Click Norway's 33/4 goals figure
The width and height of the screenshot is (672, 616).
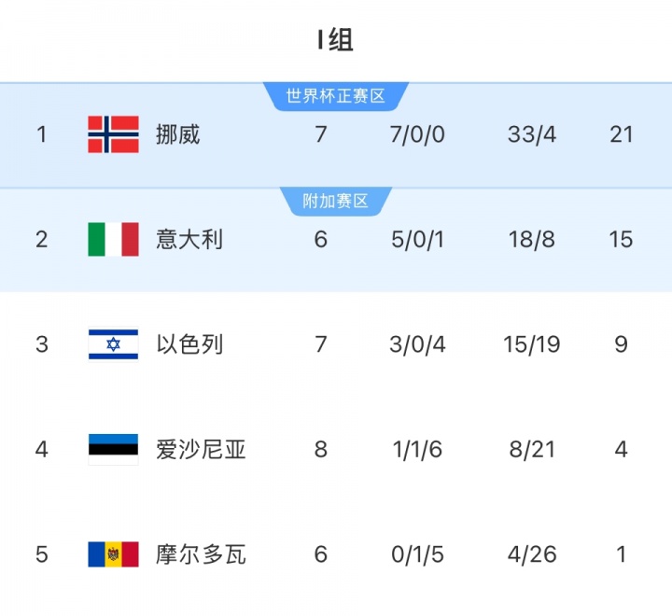pyautogui.click(x=532, y=134)
